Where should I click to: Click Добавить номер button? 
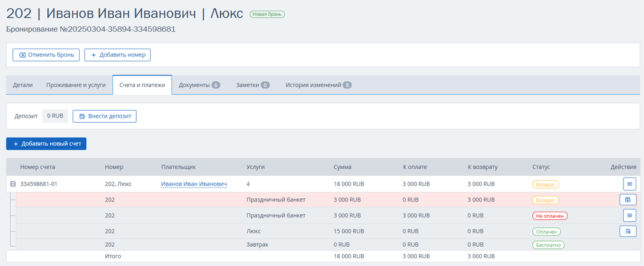coord(118,55)
